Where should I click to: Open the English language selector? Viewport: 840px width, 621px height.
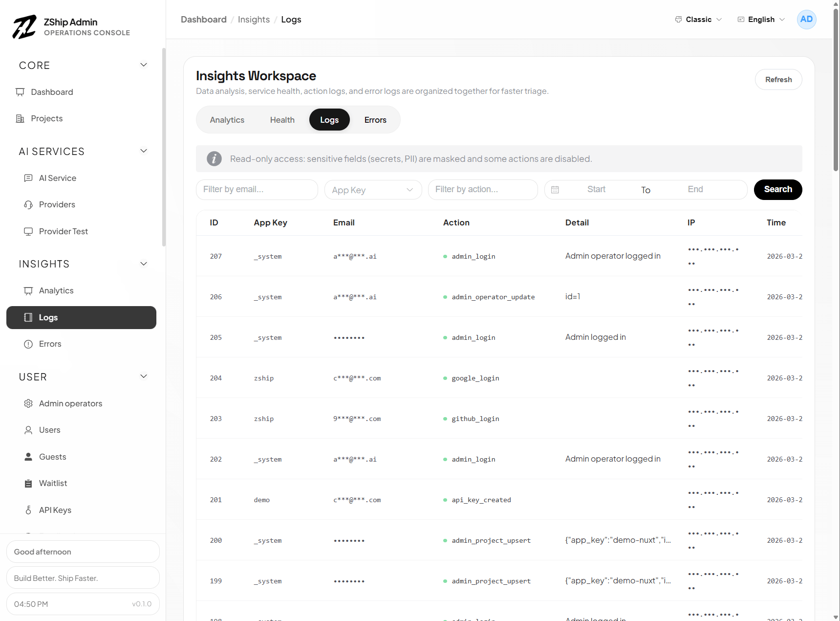click(x=761, y=20)
